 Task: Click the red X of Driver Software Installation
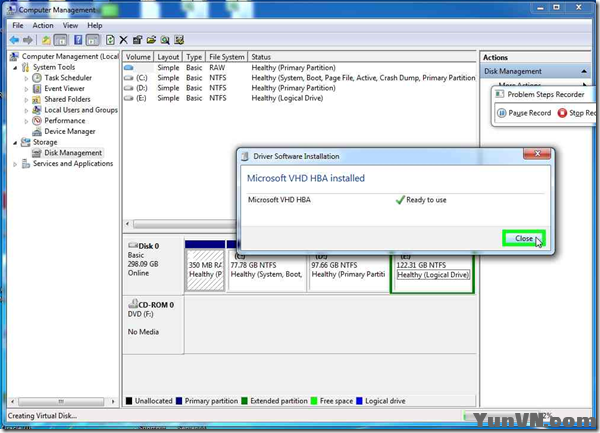click(537, 153)
